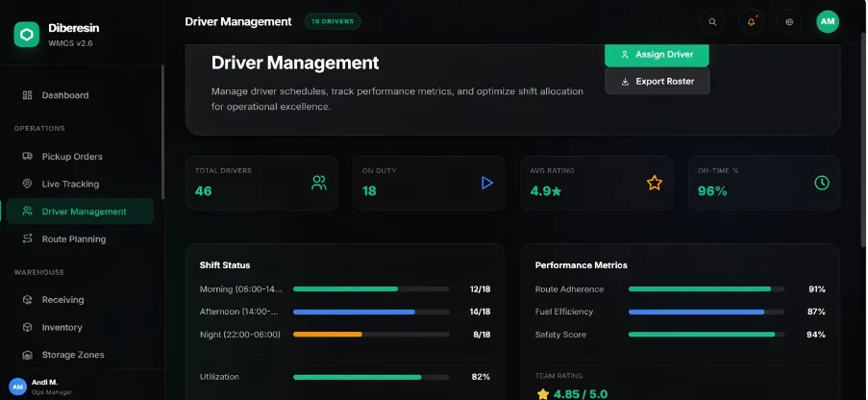Navigate to Route Planning
The height and width of the screenshot is (400, 868).
pyautogui.click(x=81, y=238)
